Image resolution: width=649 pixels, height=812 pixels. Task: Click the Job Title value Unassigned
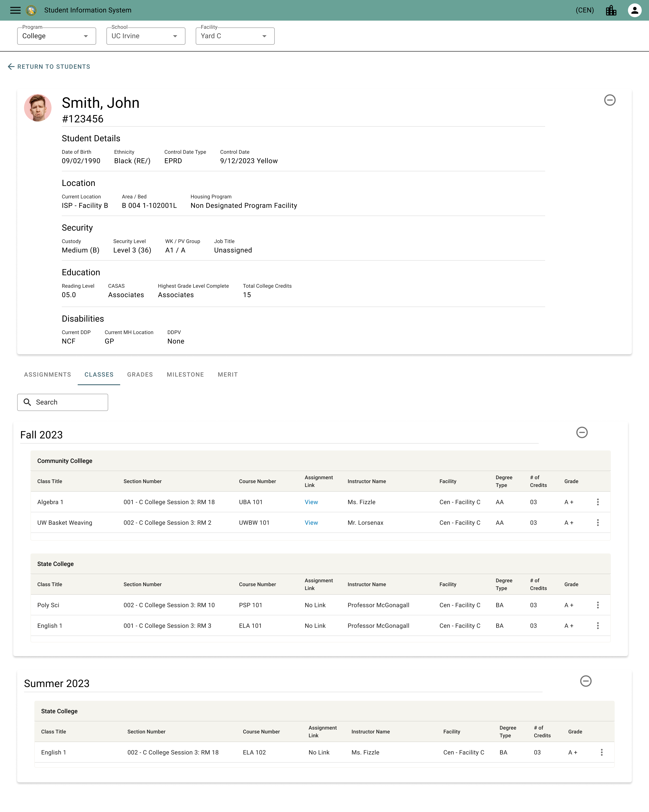tap(233, 251)
